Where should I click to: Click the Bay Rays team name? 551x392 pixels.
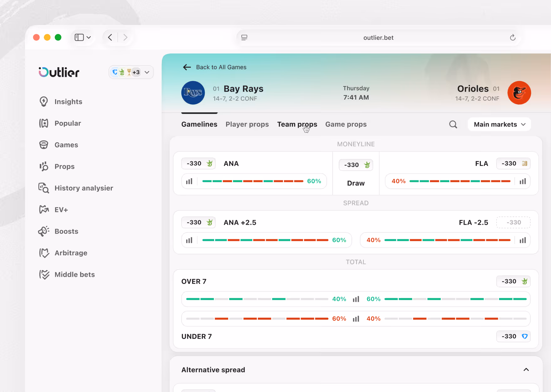244,89
